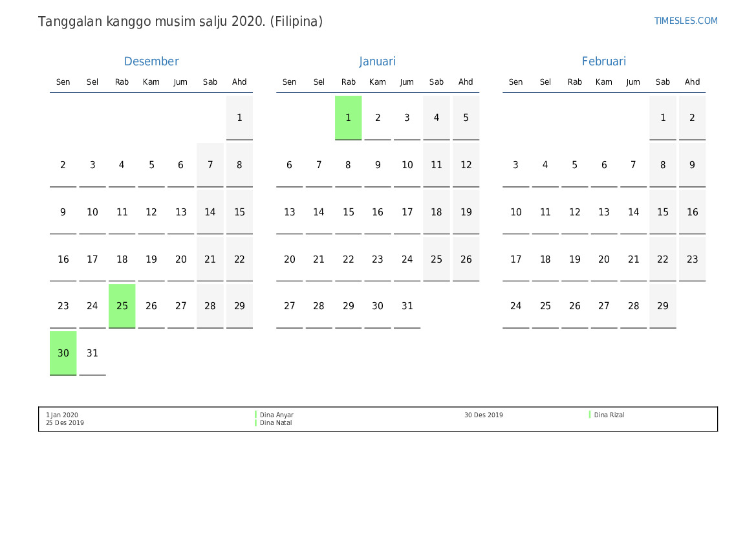Click the Desember month heading
This screenshot has width=756, height=535.
click(x=151, y=61)
